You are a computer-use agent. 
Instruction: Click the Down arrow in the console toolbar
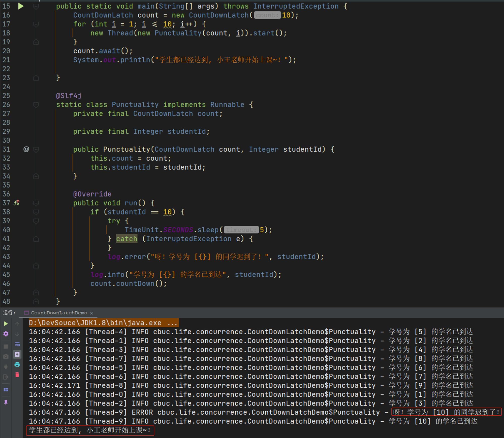[17, 334]
